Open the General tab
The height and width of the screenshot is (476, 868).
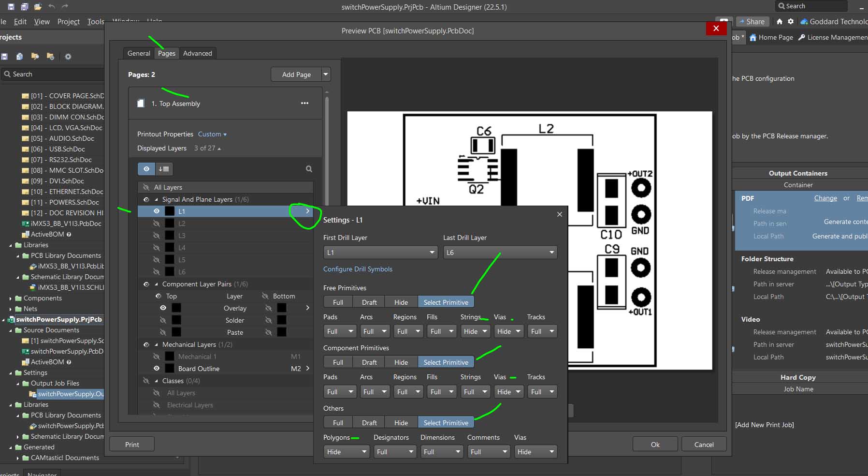point(139,53)
